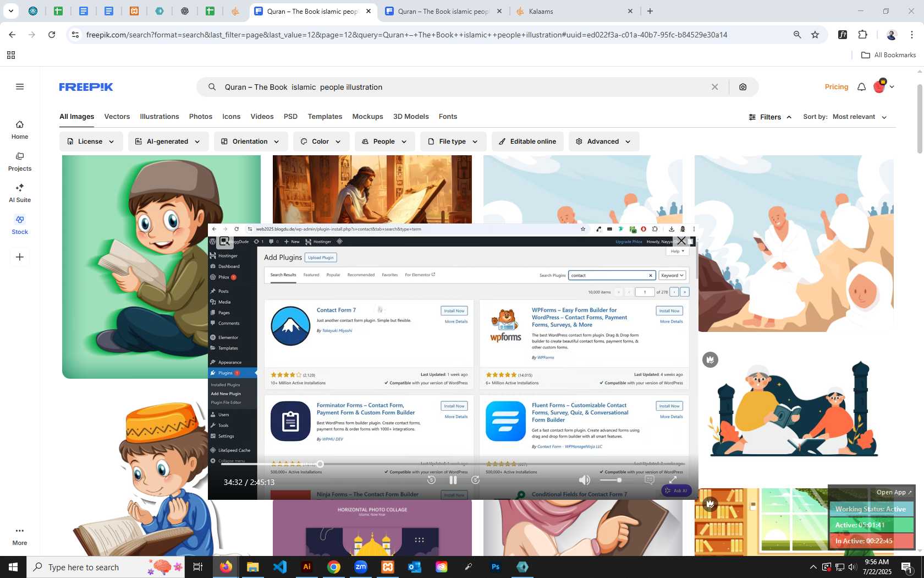Switch to the 3D Models tab
This screenshot has height=578, width=924.
(x=411, y=117)
